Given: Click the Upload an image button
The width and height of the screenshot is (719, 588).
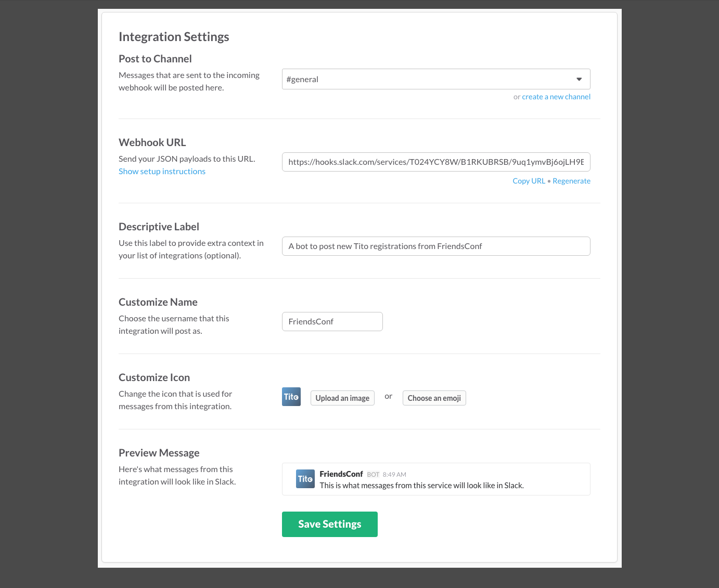Looking at the screenshot, I should click(x=342, y=398).
